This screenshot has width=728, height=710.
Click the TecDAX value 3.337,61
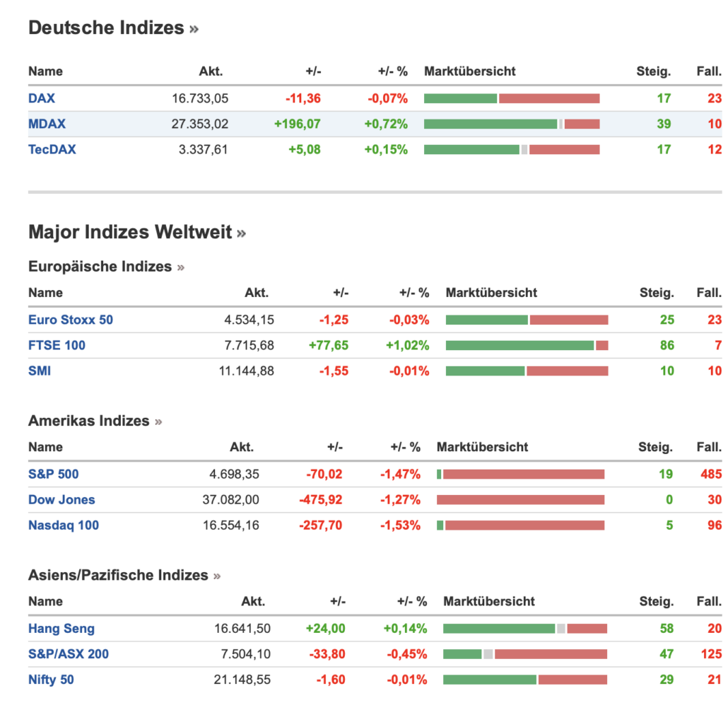(x=204, y=150)
